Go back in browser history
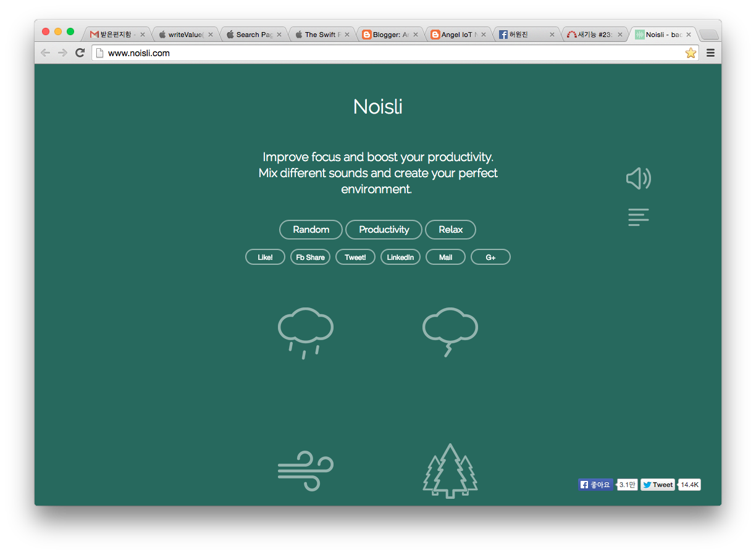 point(45,53)
